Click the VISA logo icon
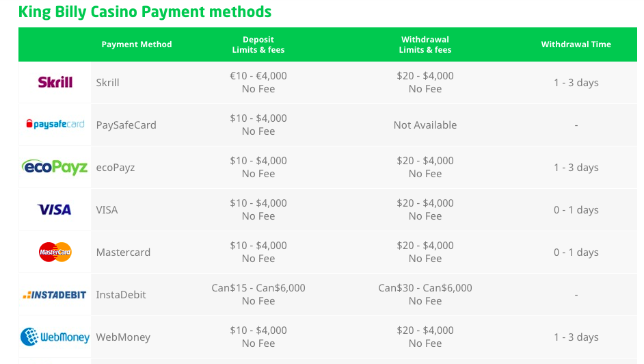The width and height of the screenshot is (644, 364). click(55, 209)
